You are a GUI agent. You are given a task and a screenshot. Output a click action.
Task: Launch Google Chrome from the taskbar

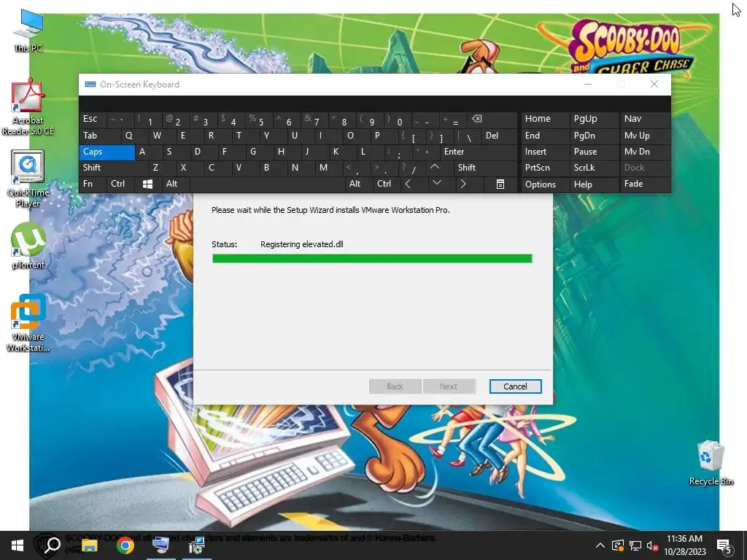coord(125,545)
